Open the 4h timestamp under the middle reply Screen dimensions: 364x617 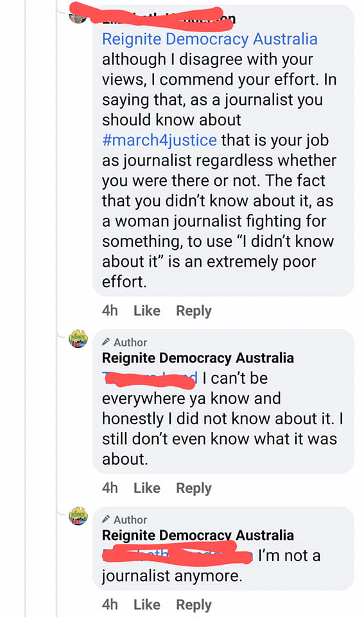(110, 488)
